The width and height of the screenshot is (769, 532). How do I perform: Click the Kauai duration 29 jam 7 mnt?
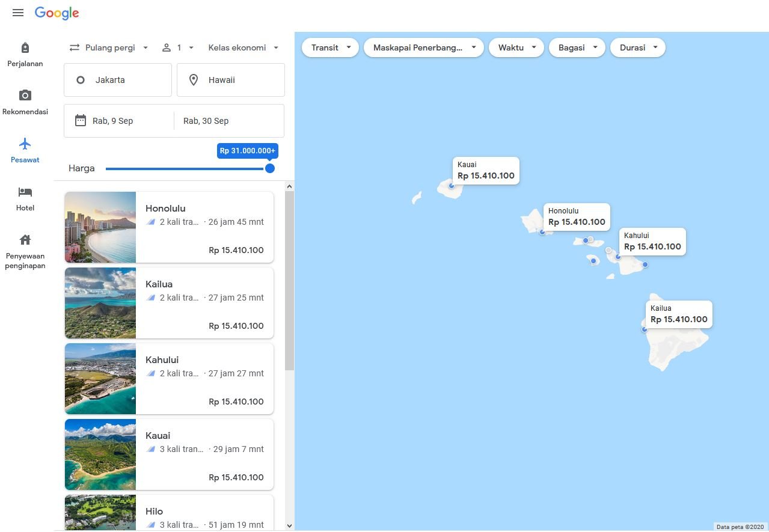coord(239,449)
